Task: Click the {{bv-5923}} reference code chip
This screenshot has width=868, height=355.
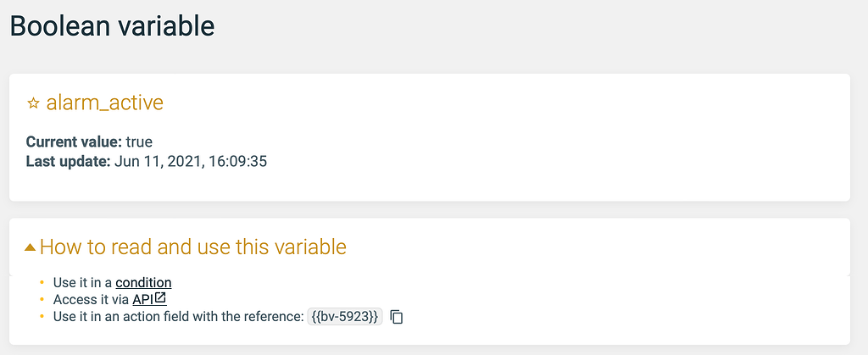Action: coord(345,317)
